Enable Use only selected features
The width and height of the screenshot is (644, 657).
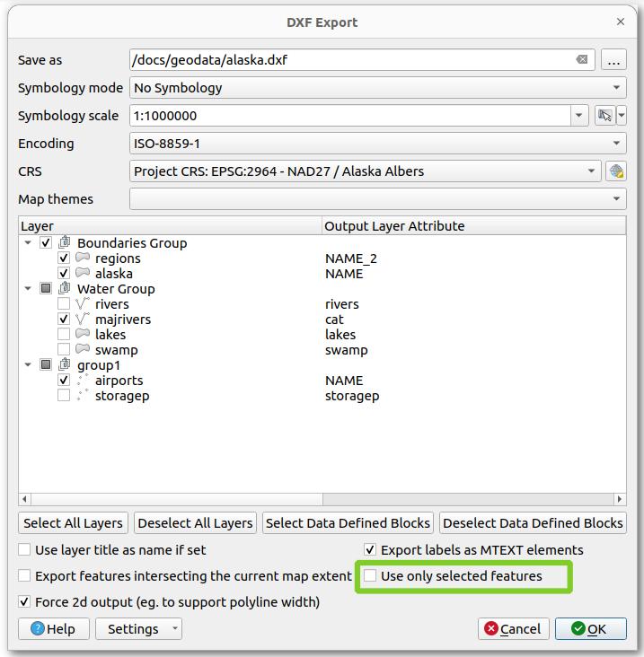[370, 576]
